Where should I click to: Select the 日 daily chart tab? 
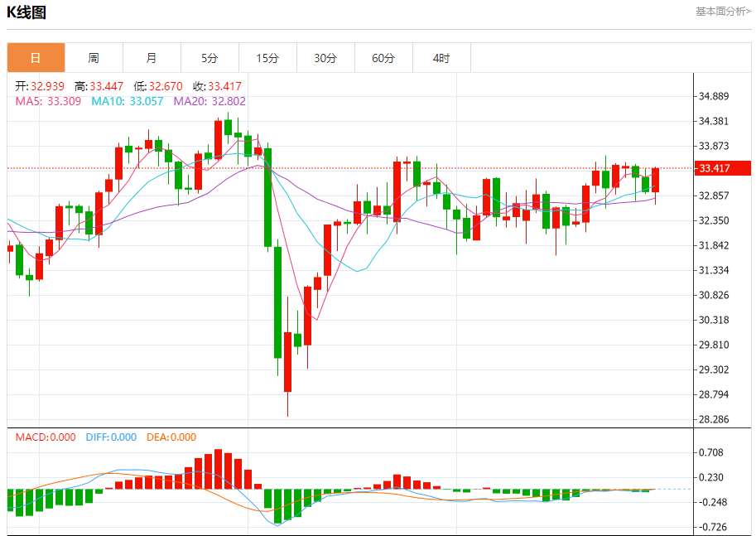[x=36, y=58]
